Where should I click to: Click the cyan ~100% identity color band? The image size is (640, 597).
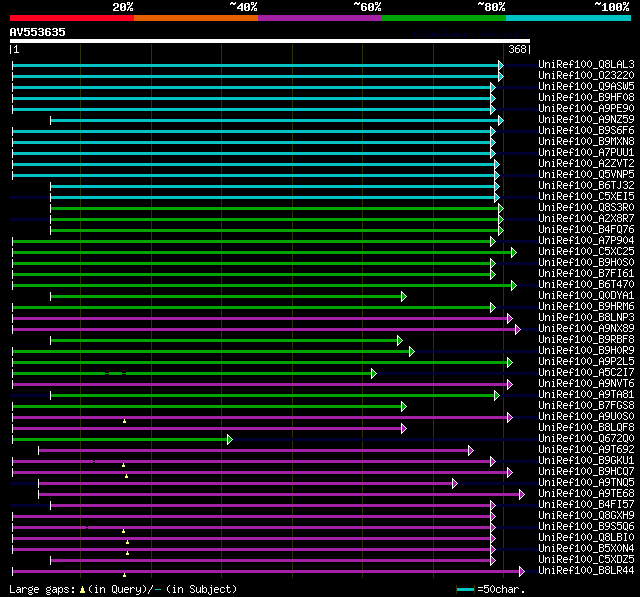click(x=568, y=18)
